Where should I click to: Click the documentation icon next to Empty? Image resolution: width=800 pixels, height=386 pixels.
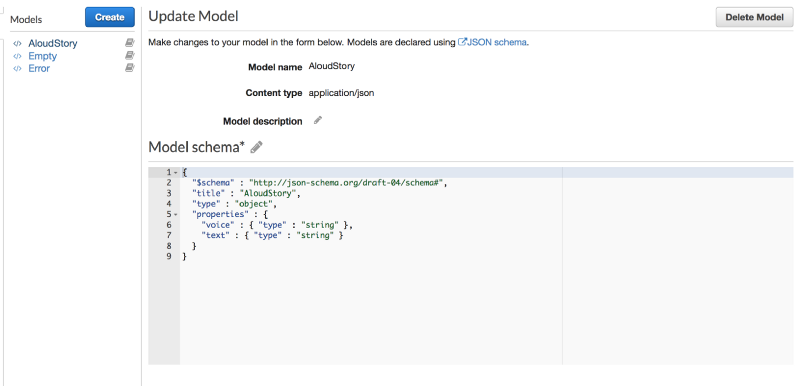pos(130,56)
